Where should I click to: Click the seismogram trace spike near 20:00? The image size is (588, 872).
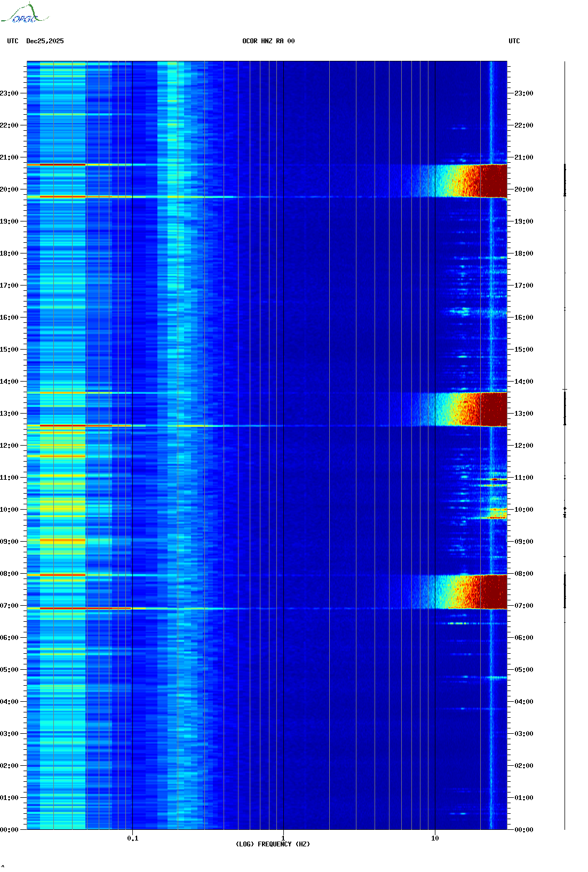(x=565, y=180)
